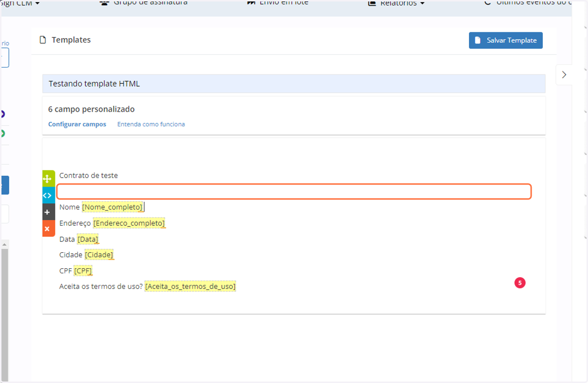
Task: Click the Contrato de teste line
Action: (89, 175)
